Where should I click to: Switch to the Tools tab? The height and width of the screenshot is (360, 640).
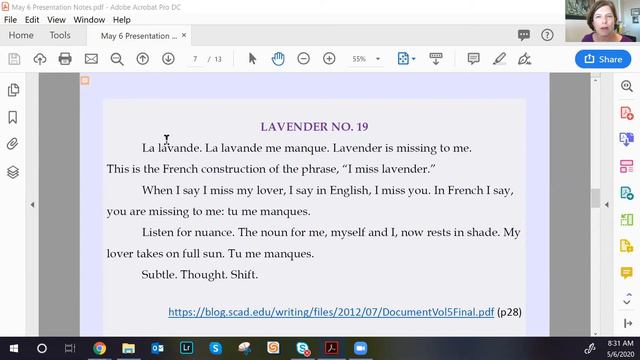click(60, 35)
